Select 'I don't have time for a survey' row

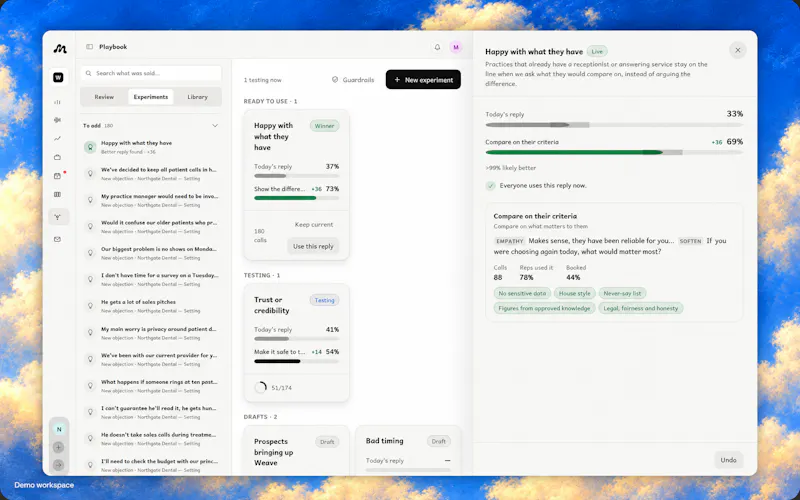(x=151, y=280)
